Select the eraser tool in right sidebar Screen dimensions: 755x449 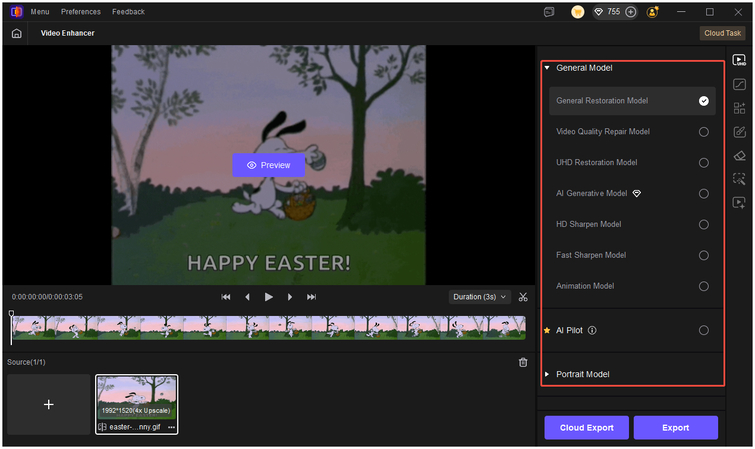point(739,156)
